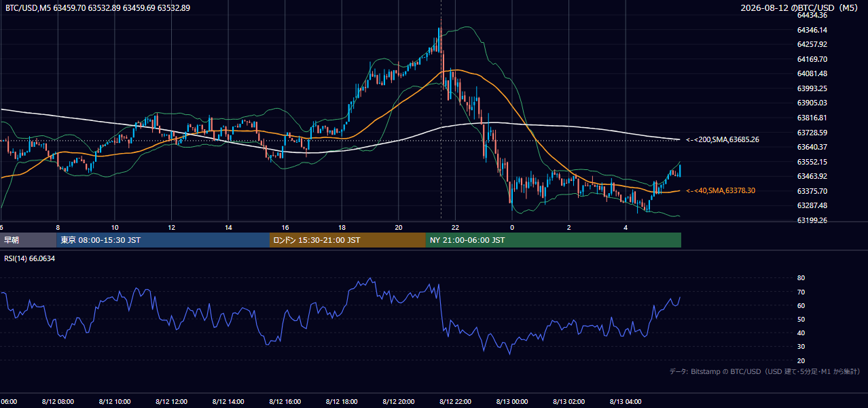Click price axis label 63199.26

[x=812, y=220]
